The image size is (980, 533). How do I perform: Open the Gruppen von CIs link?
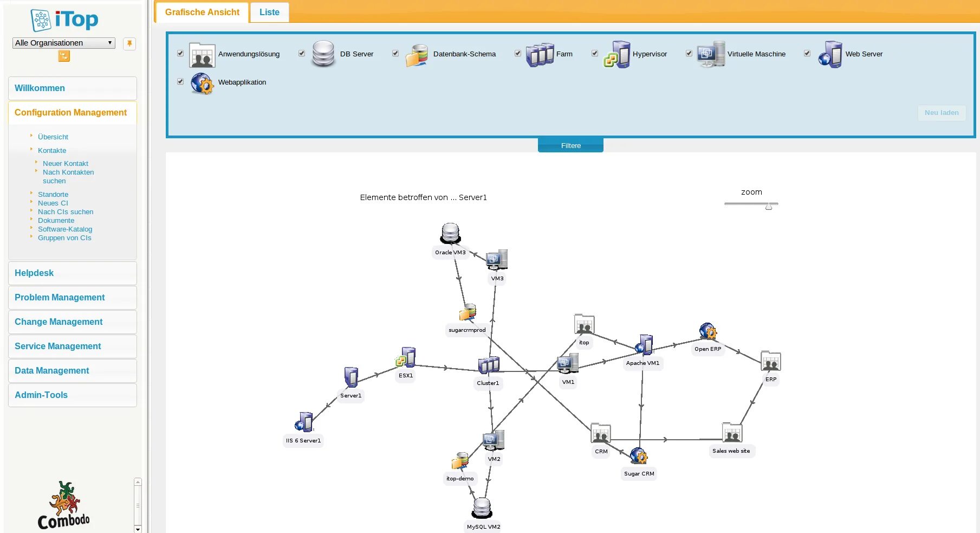[64, 237]
